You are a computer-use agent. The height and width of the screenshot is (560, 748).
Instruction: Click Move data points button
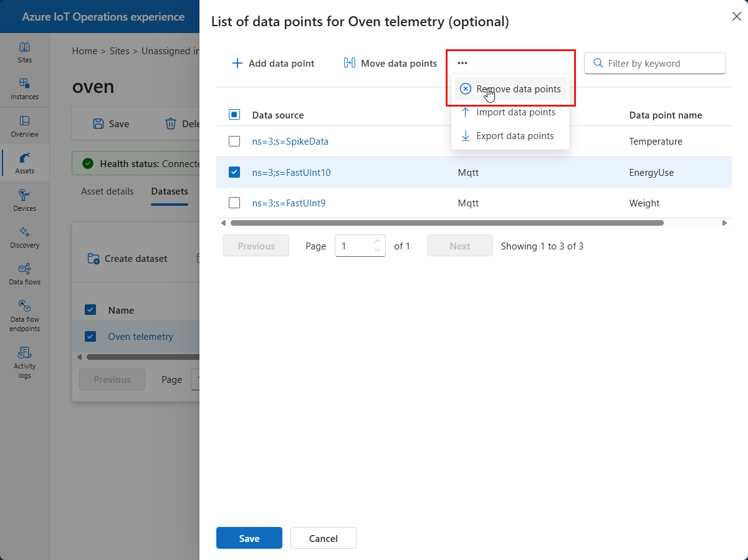coord(391,63)
